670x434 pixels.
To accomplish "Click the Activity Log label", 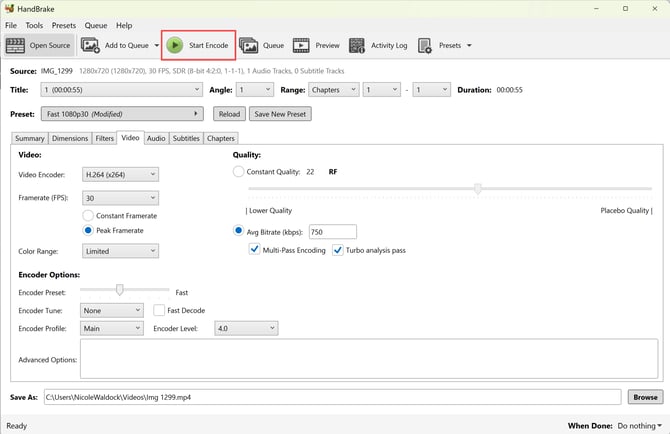I will pos(389,45).
